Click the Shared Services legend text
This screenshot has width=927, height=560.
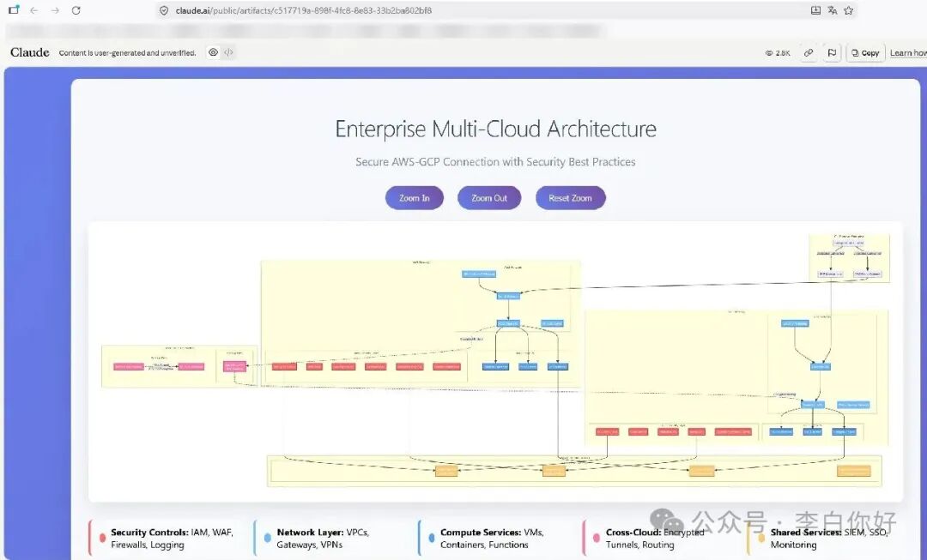[x=829, y=539]
